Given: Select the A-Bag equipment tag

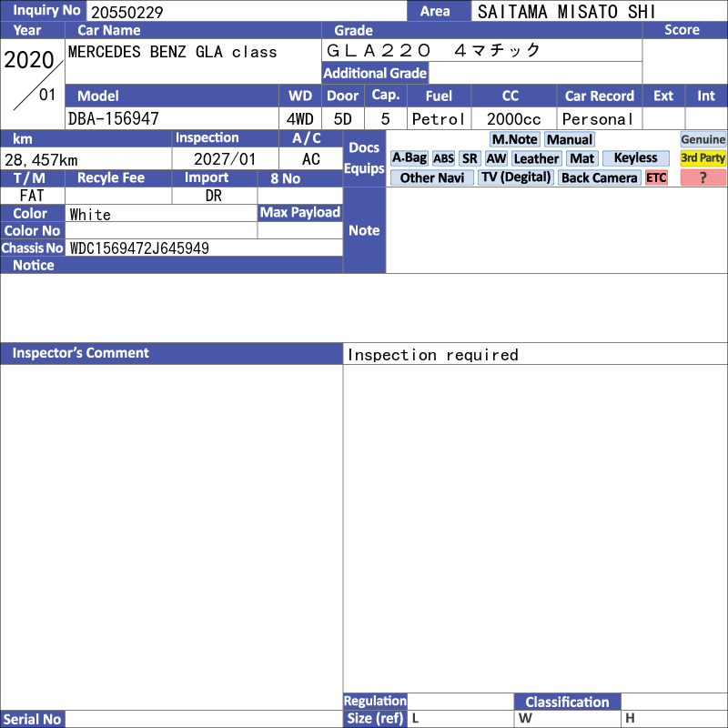Looking at the screenshot, I should click(x=409, y=158).
